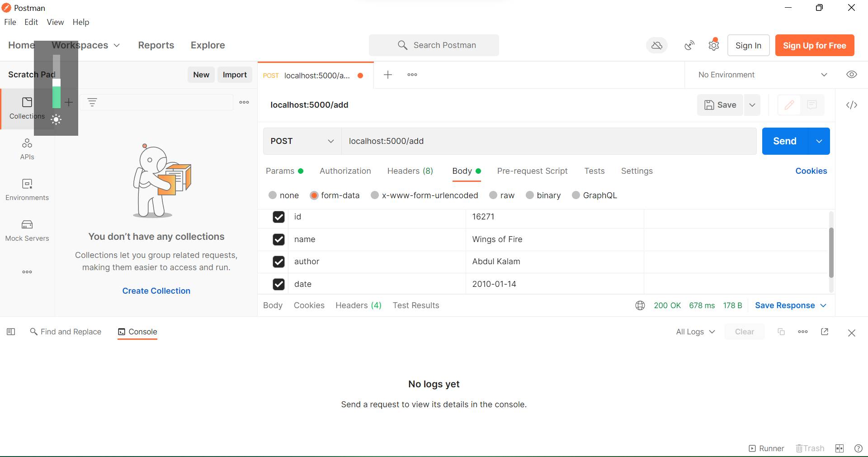The width and height of the screenshot is (868, 457).
Task: Disable the id key checkbox
Action: 278,217
